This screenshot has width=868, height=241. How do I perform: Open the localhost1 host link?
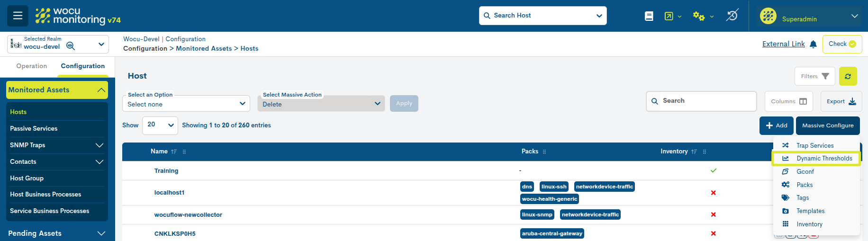click(x=169, y=193)
